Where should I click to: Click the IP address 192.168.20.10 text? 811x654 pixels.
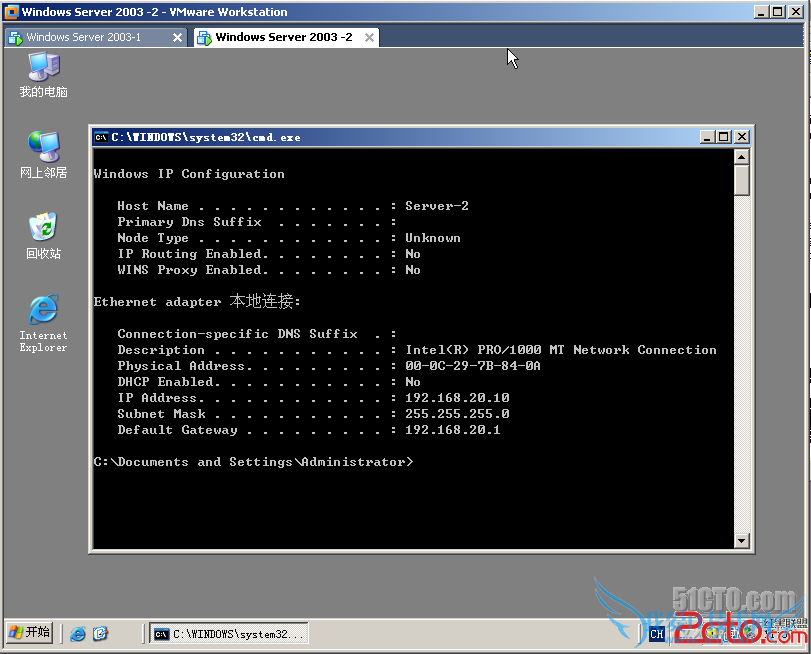point(457,397)
